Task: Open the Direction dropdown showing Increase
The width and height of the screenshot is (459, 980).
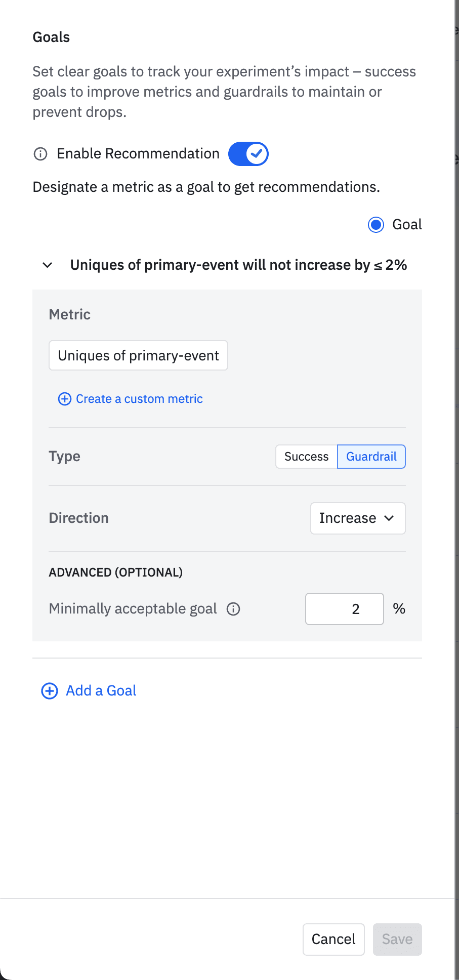Action: 357,518
